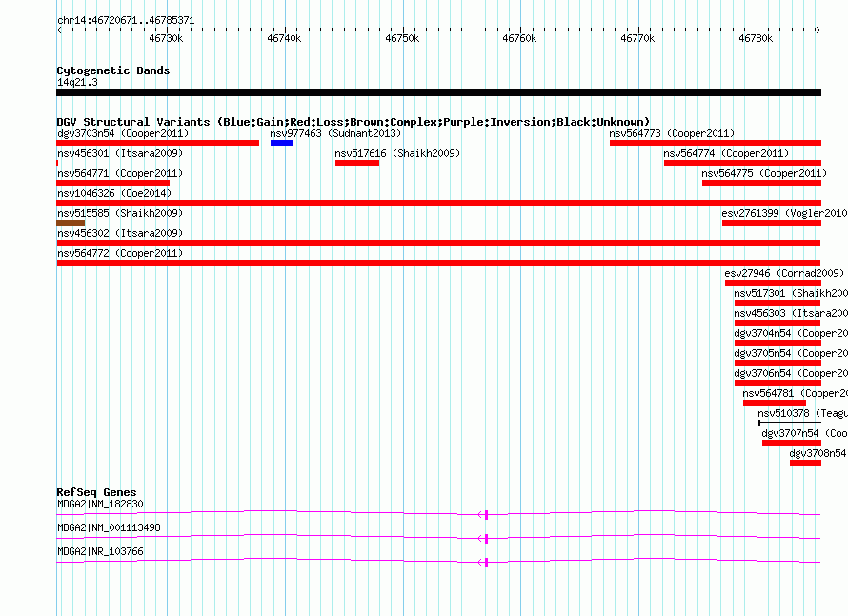
Task: Click MDGA2|NR_103766 gene label
Action: [x=100, y=551]
